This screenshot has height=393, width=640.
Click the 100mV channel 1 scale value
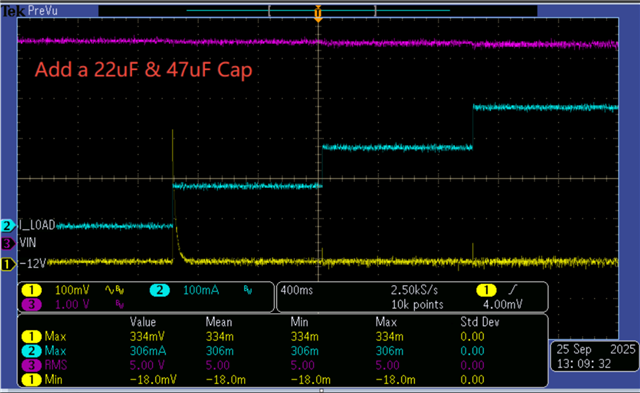click(72, 290)
